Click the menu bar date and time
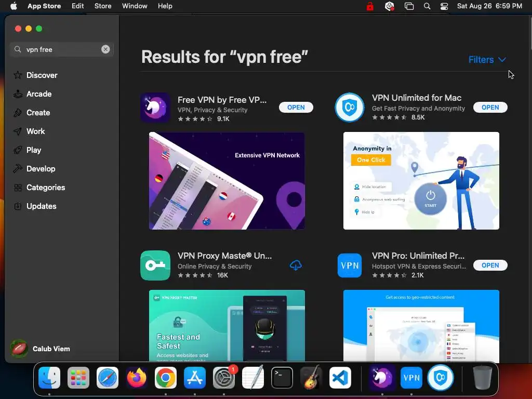 pyautogui.click(x=489, y=6)
